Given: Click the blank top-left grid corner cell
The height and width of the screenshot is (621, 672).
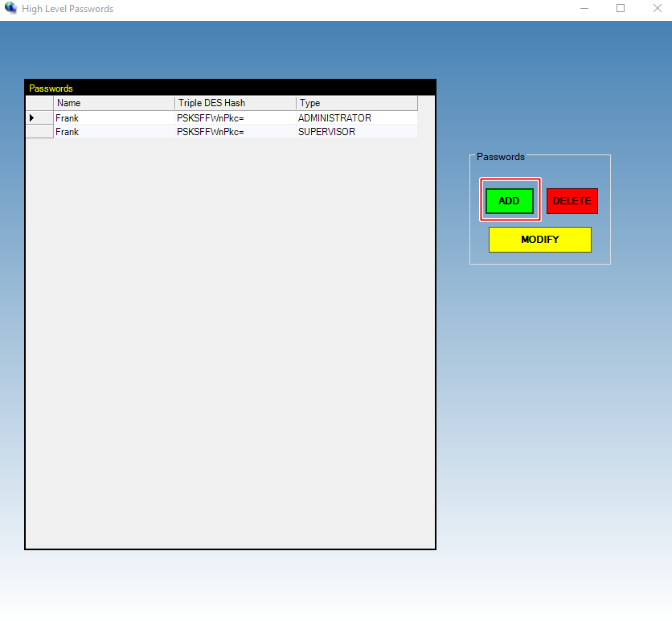Looking at the screenshot, I should click(x=39, y=103).
